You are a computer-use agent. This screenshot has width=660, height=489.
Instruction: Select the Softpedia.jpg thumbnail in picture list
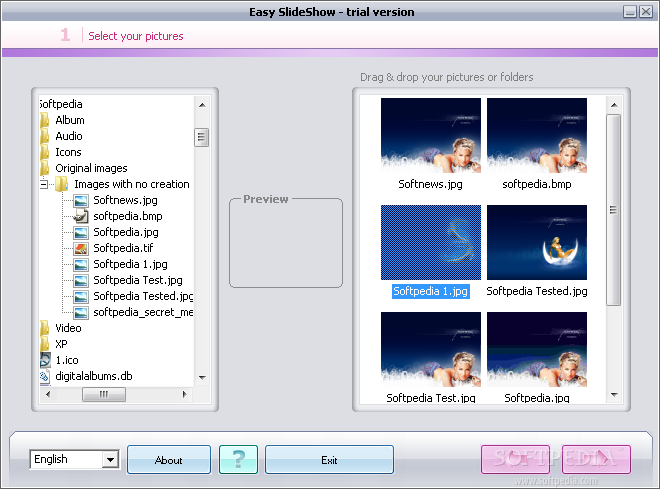coord(537,349)
